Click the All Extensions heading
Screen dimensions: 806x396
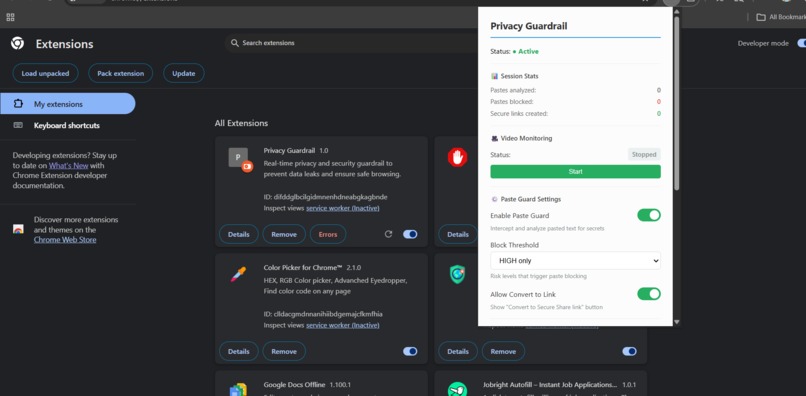click(241, 123)
